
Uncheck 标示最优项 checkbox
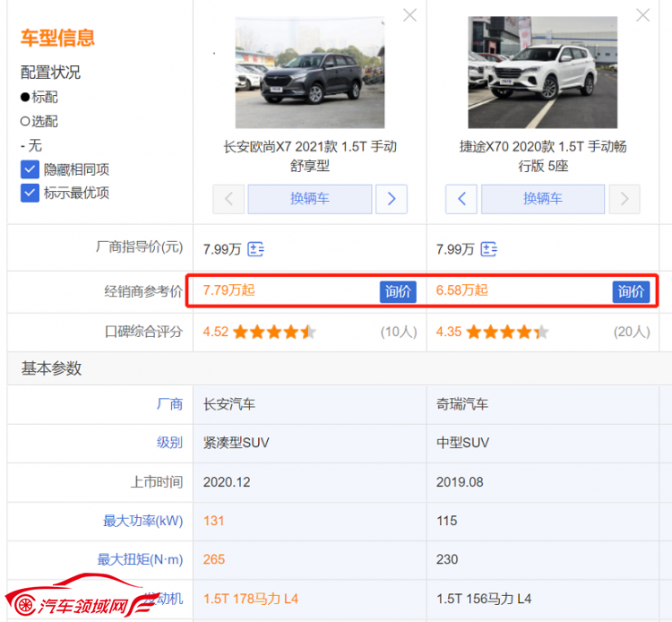click(30, 193)
